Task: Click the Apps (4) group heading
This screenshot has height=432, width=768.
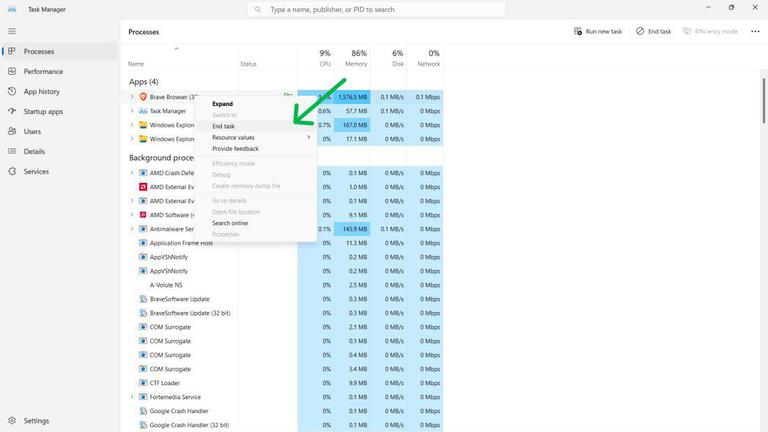Action: pyautogui.click(x=144, y=82)
